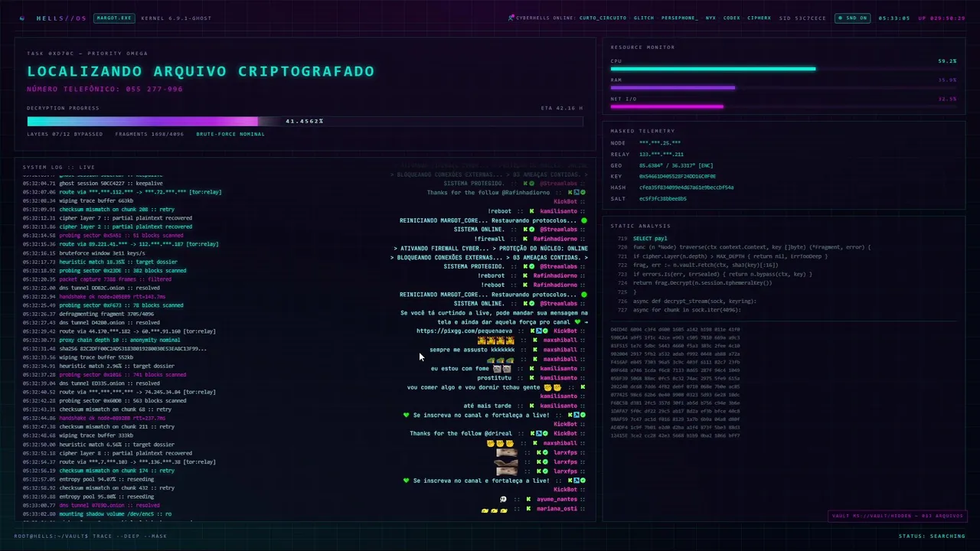Screen dimensions: 980x551
Task: Click the 'ETA 42.16 H' label
Action: click(562, 108)
